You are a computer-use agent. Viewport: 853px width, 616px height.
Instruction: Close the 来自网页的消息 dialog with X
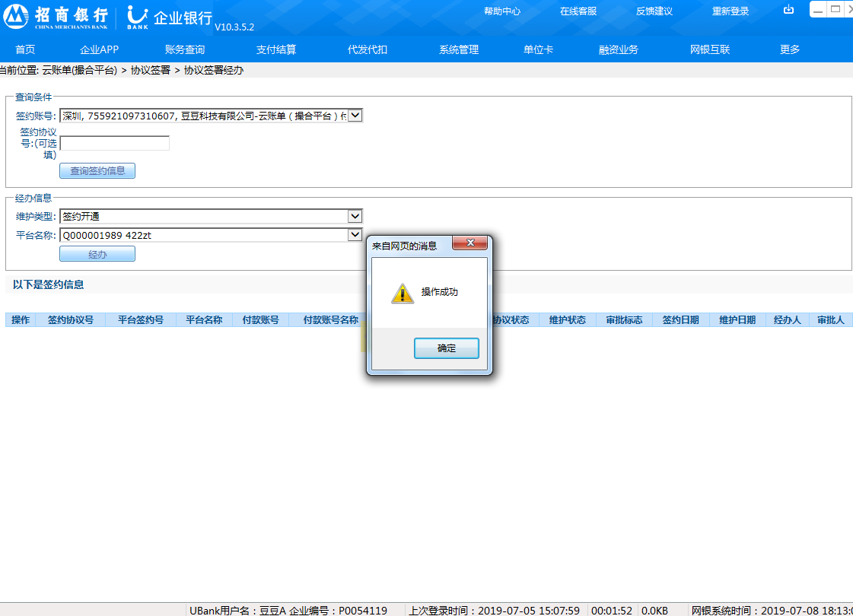[469, 243]
